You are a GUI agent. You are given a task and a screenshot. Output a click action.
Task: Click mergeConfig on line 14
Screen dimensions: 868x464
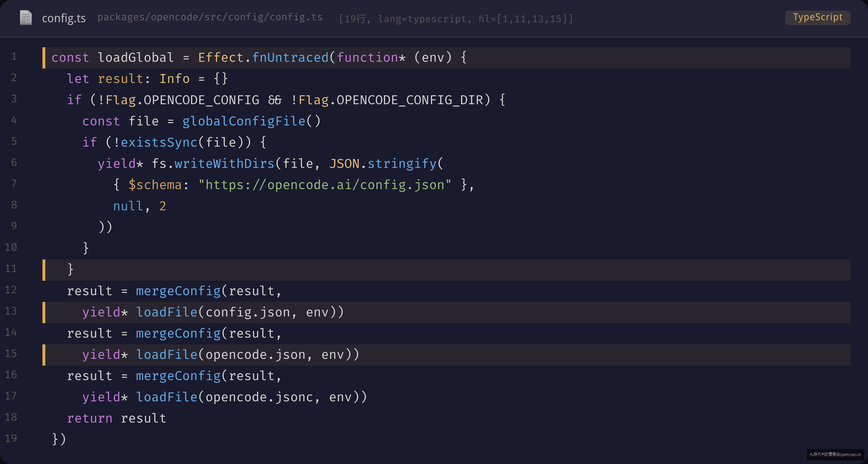point(178,334)
